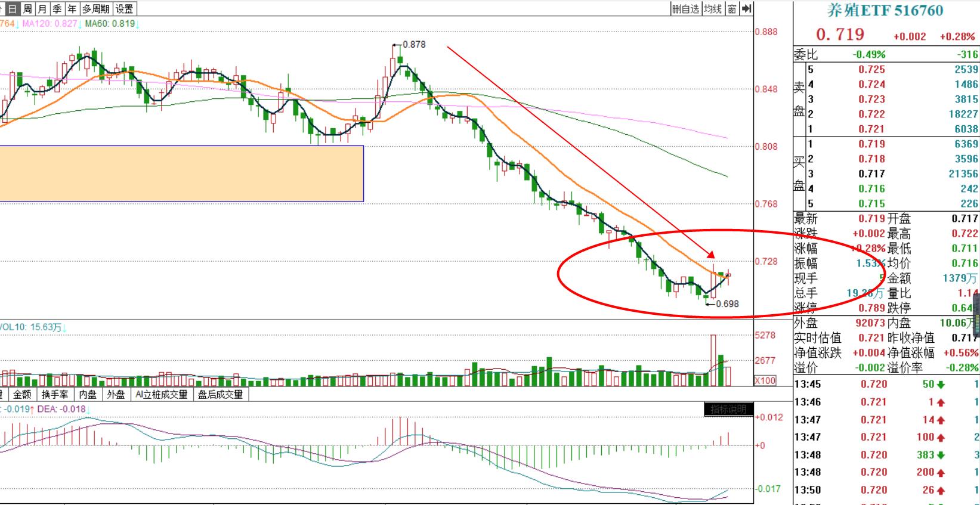Switch to the 周 weekly period tab

click(x=27, y=9)
